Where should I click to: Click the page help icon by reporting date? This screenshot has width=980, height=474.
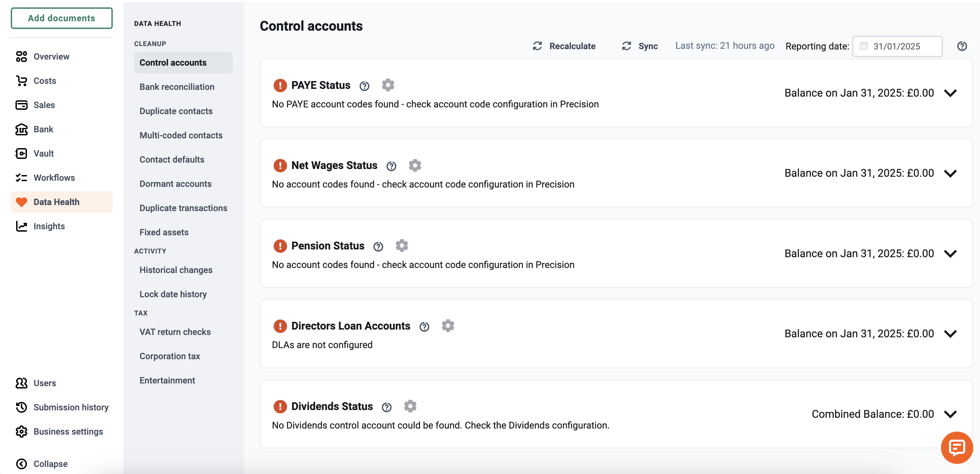pos(962,46)
